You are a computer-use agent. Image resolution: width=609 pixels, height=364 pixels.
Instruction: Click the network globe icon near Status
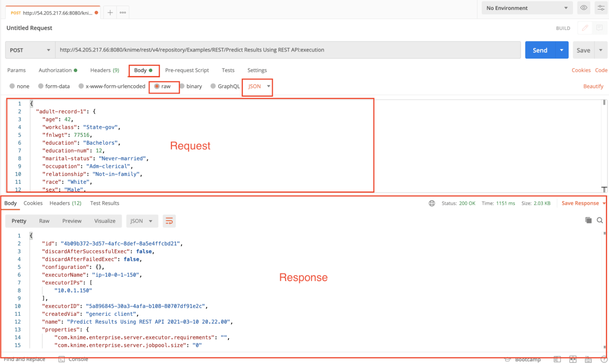coord(432,203)
